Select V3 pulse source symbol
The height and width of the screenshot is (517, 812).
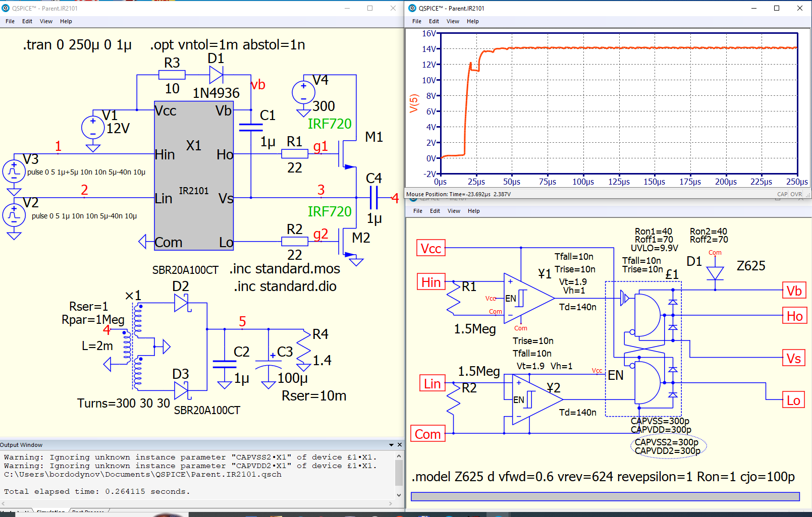point(14,171)
